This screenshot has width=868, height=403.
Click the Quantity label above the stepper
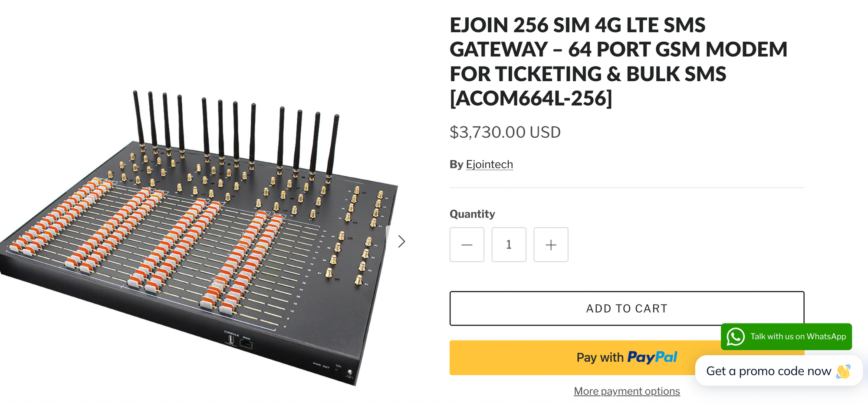click(472, 214)
